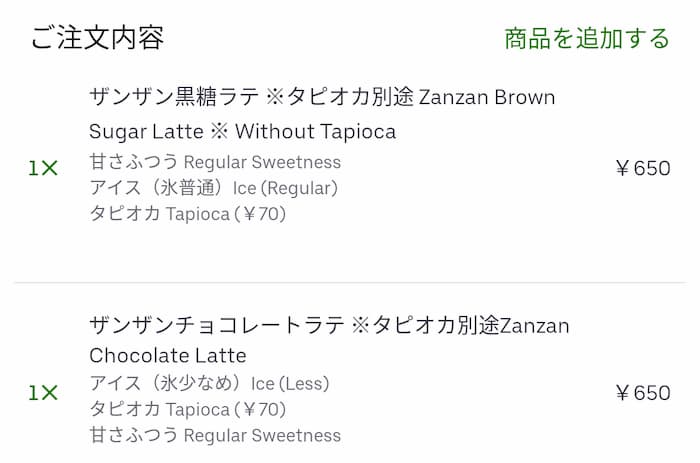Select Regular Sweetness under Brown Sugar Latte
The image size is (700, 463).
[262, 162]
